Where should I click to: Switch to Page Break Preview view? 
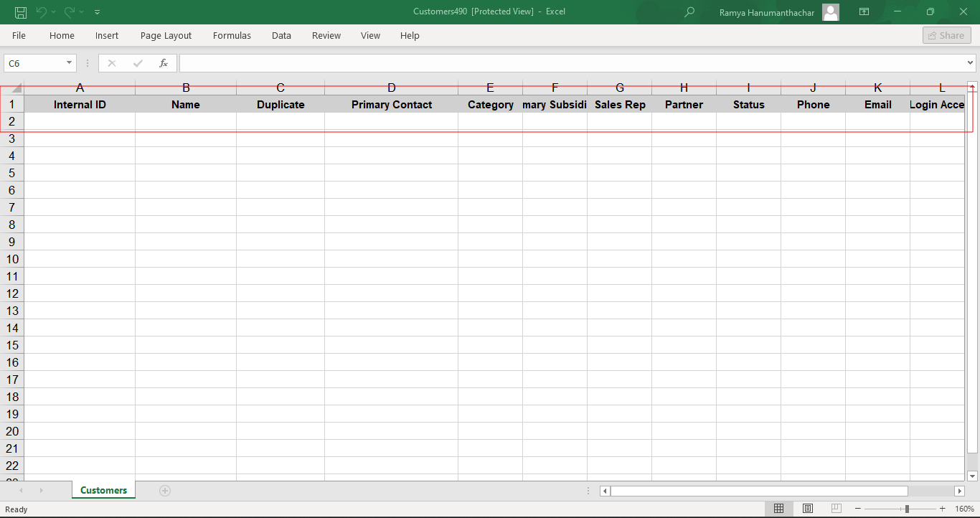coord(836,509)
